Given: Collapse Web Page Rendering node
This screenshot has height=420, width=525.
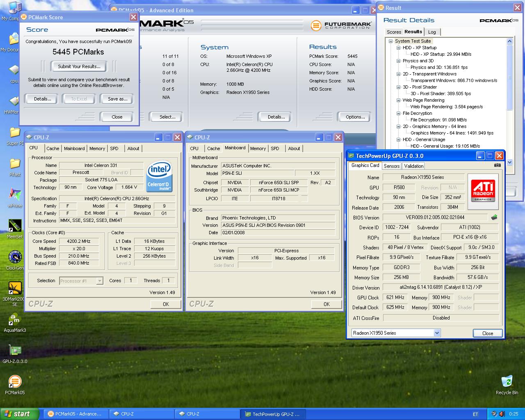Looking at the screenshot, I should [399, 100].
